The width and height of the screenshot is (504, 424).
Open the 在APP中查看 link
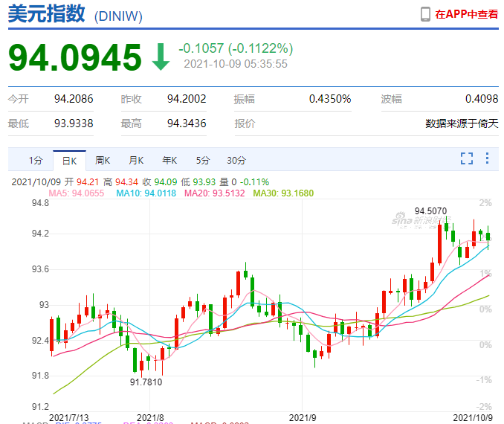(x=467, y=14)
